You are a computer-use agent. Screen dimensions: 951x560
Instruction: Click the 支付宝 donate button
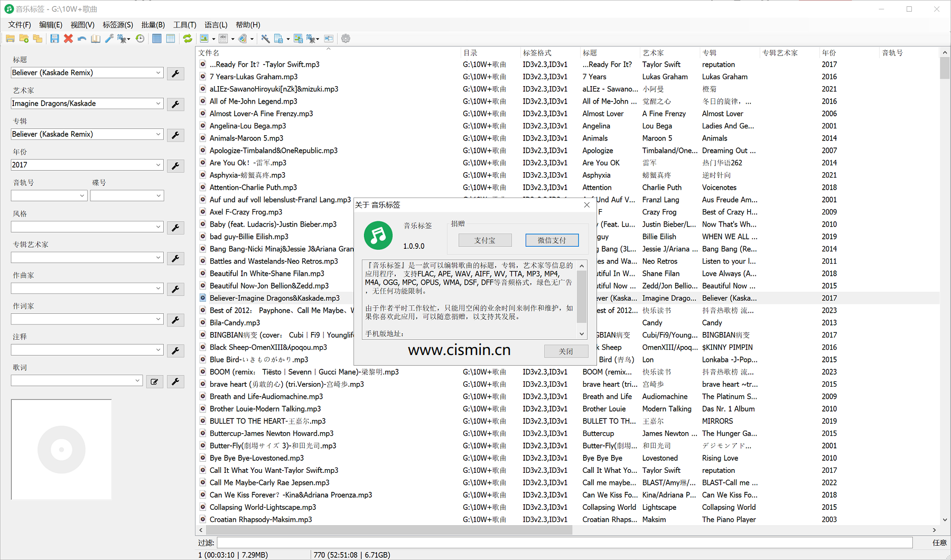pyautogui.click(x=484, y=240)
